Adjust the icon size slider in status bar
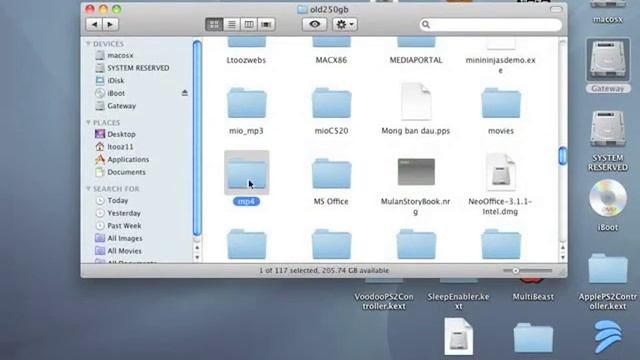640x360 pixels. (516, 271)
